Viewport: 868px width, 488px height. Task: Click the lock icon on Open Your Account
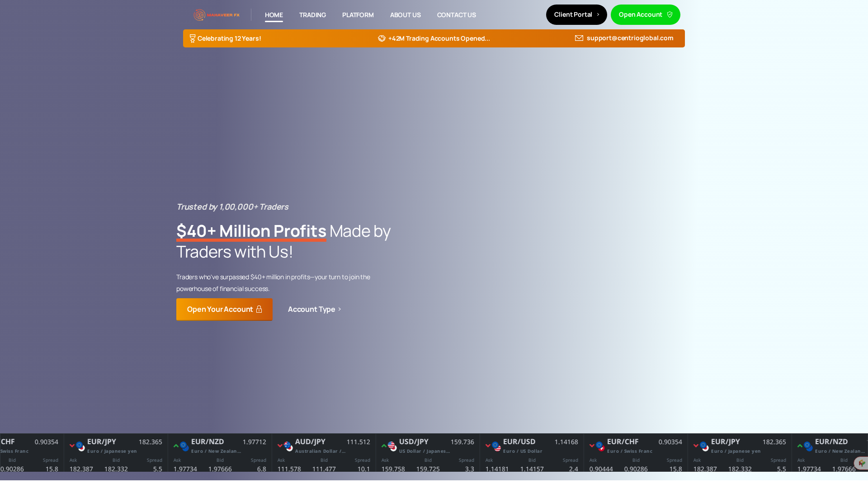point(259,309)
